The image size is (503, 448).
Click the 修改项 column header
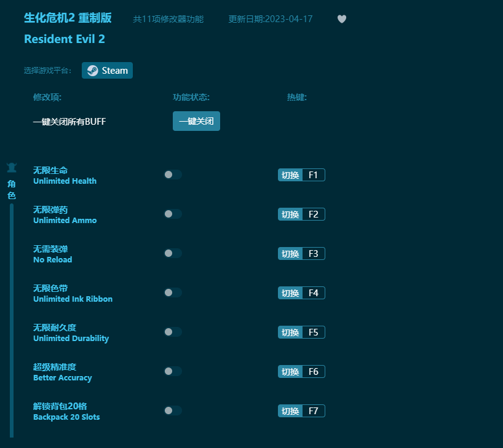click(x=47, y=97)
